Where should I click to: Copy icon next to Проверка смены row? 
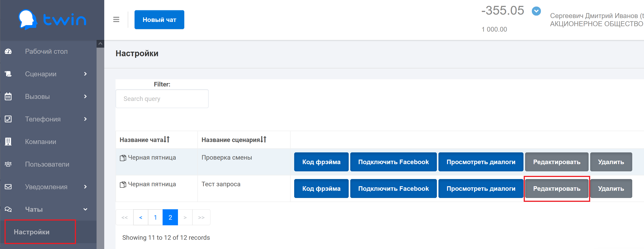pyautogui.click(x=123, y=158)
